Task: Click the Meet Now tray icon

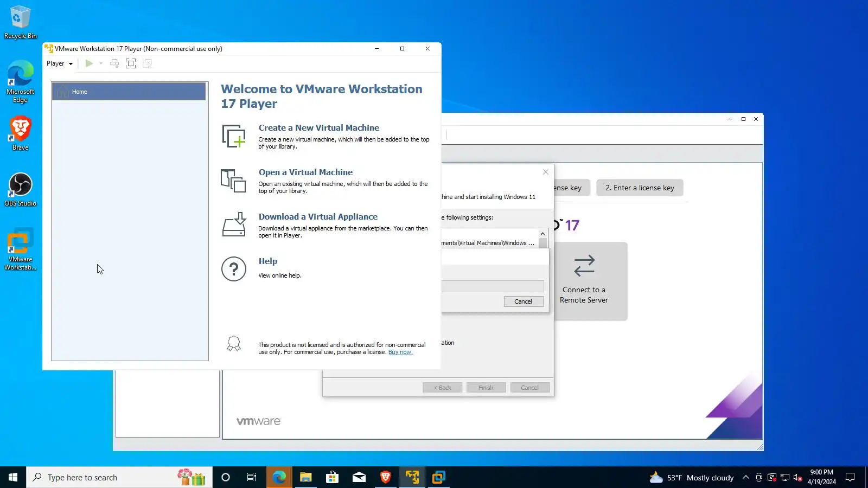Action: [759, 477]
